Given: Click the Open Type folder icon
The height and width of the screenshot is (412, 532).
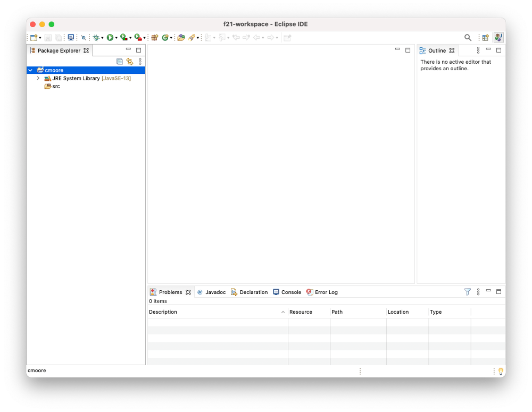Looking at the screenshot, I should click(181, 38).
